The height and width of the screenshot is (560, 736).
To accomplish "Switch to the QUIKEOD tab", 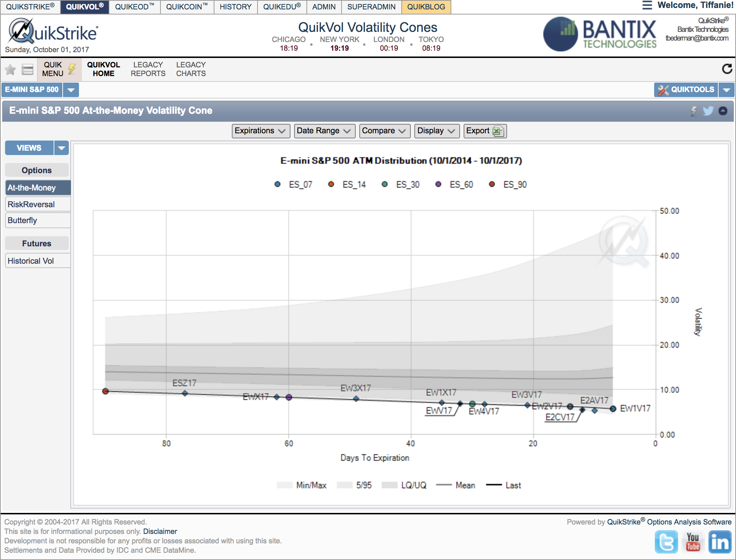I will click(x=134, y=7).
